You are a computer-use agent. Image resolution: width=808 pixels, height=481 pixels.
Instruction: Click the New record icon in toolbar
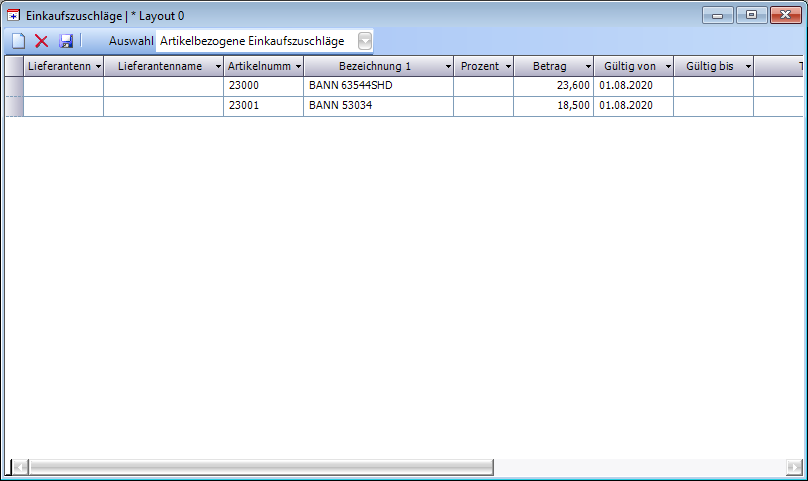coord(18,41)
